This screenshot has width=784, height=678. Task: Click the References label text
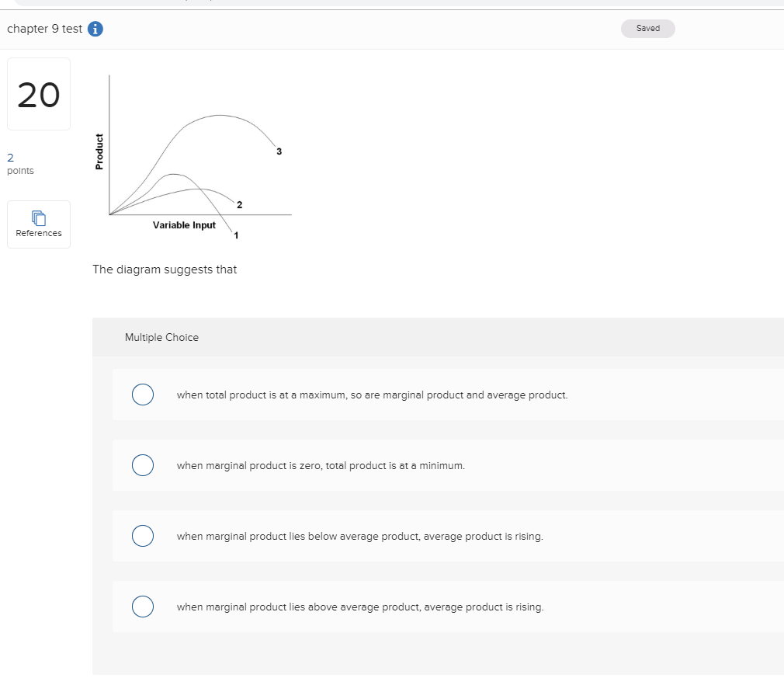(x=39, y=233)
